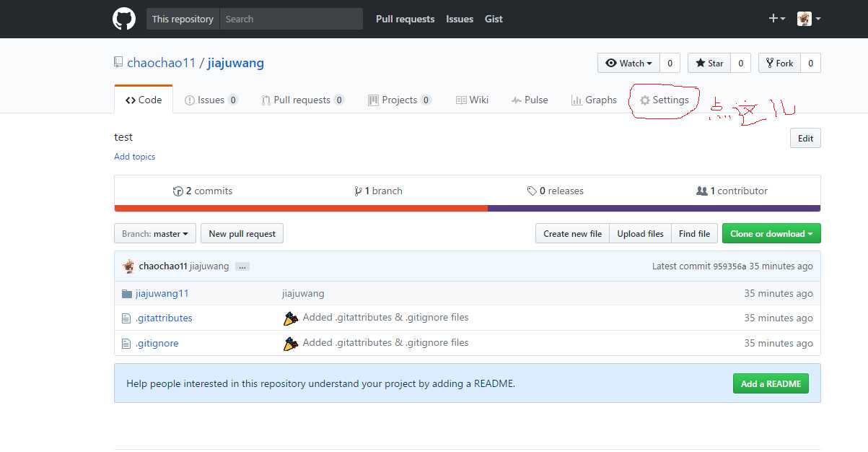Click Create new file button
This screenshot has height=452, width=868.
[x=573, y=234]
